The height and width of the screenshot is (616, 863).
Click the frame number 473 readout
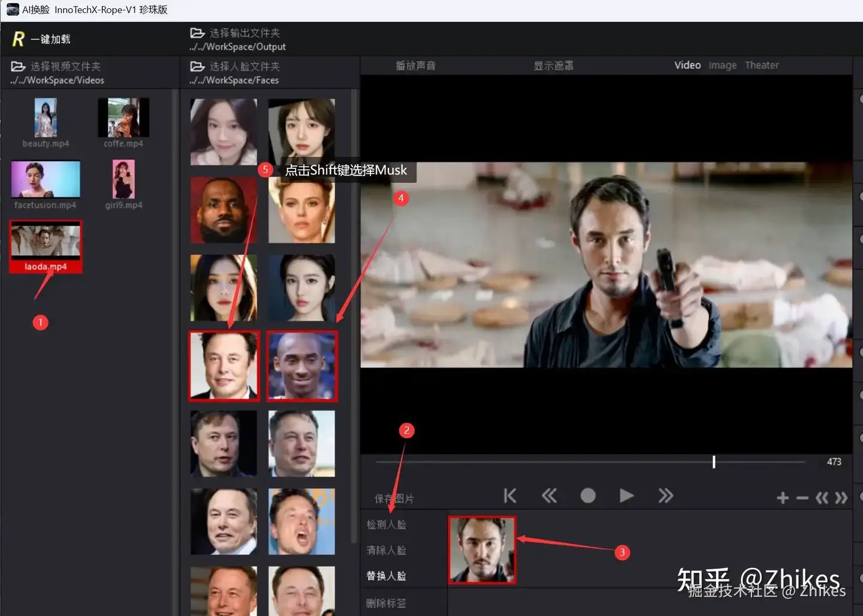834,462
